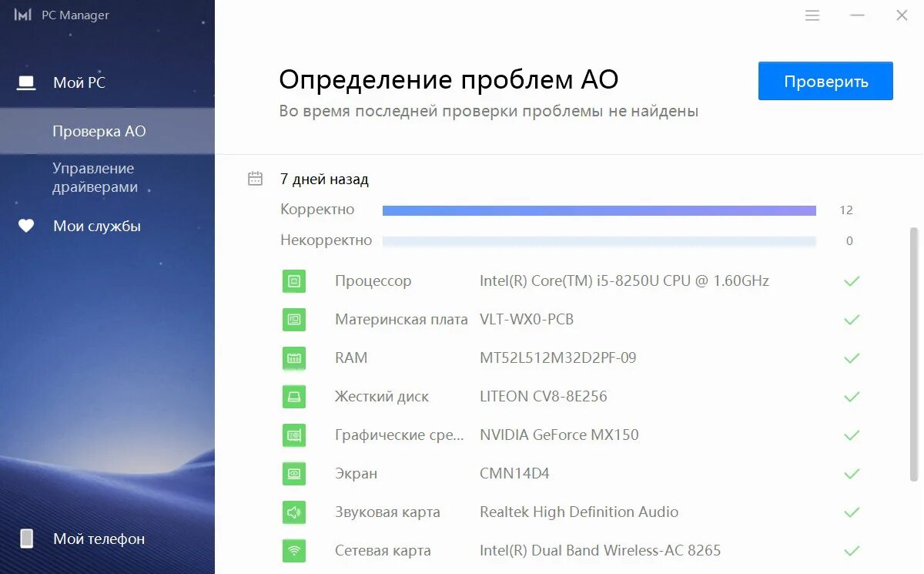
Task: Close the PC Manager window
Action: point(902,15)
